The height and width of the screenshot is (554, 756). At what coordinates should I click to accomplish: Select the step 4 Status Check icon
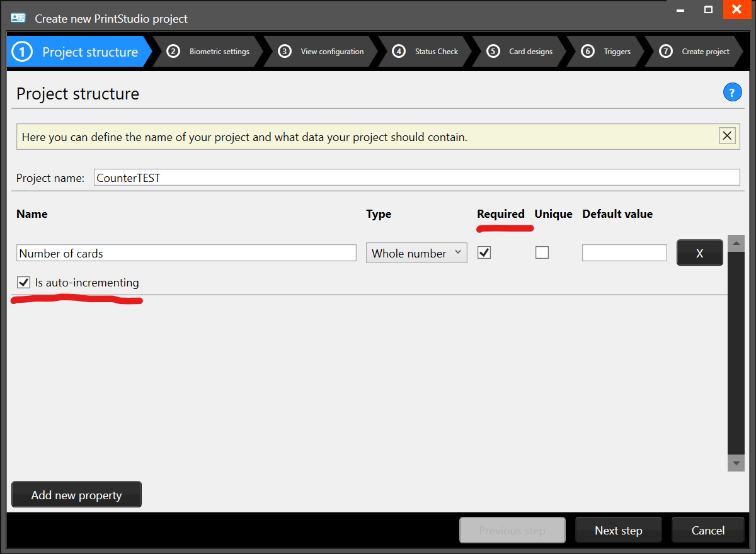398,51
